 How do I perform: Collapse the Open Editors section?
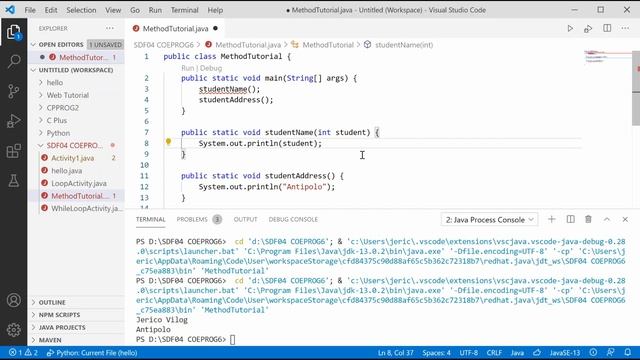77,44
